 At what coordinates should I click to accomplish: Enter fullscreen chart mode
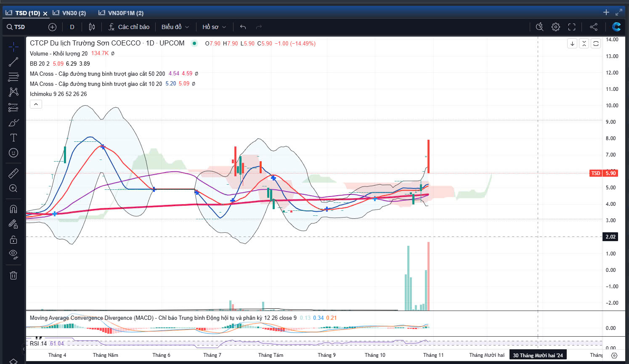(x=572, y=27)
